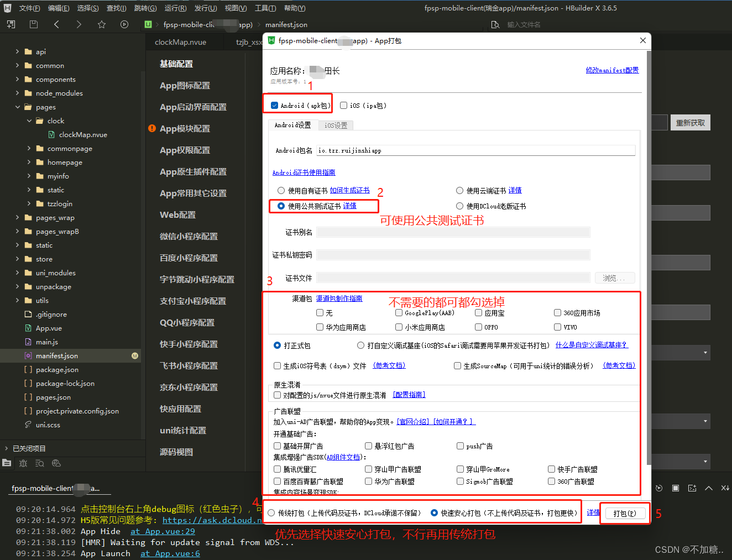This screenshot has height=560, width=732.
Task: Click the file search icon beside input box
Action: [x=495, y=24]
